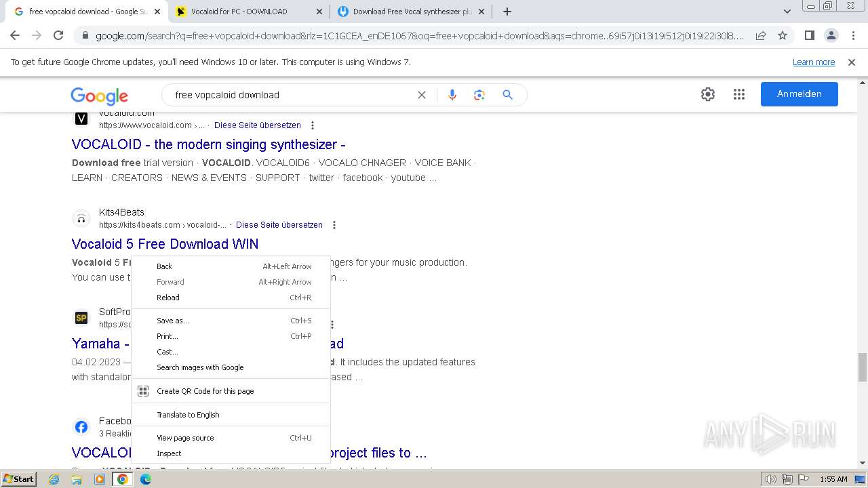Open Vocaloid 5 Free Download WIN result
Viewport: 868px width, 488px height.
click(x=165, y=244)
